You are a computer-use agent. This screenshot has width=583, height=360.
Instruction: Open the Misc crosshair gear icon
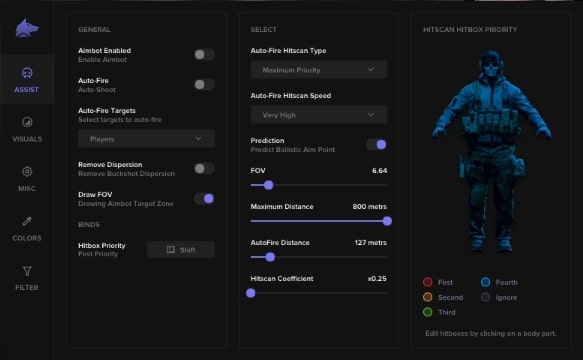click(x=27, y=171)
